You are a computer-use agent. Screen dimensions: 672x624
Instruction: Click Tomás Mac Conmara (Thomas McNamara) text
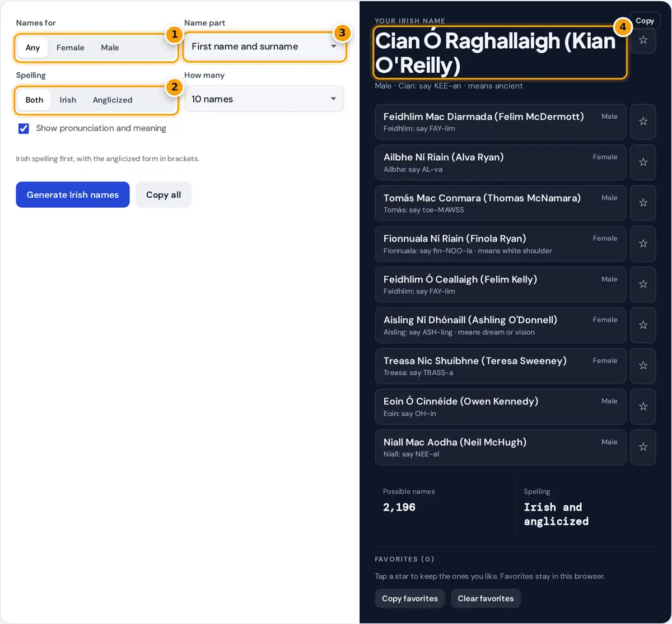coord(482,198)
